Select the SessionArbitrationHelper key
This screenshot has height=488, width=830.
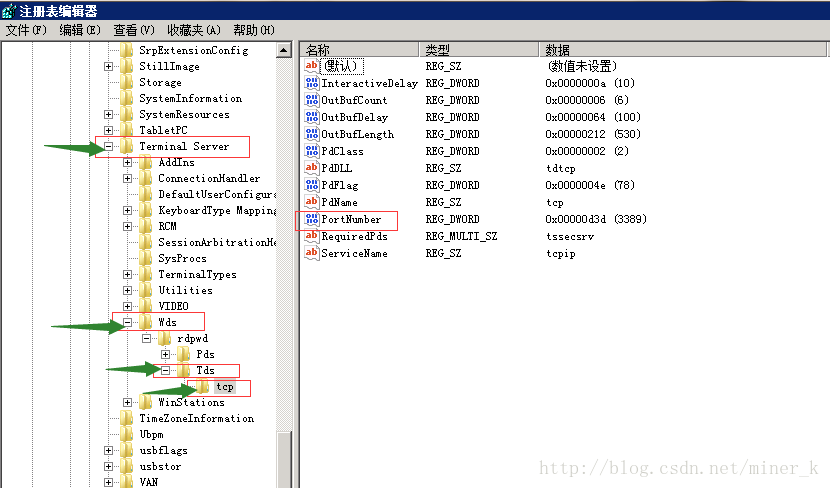click(217, 242)
